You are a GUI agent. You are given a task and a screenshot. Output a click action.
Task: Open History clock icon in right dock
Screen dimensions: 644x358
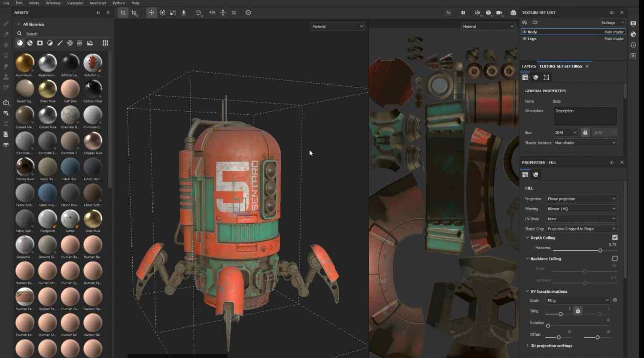pos(633,45)
